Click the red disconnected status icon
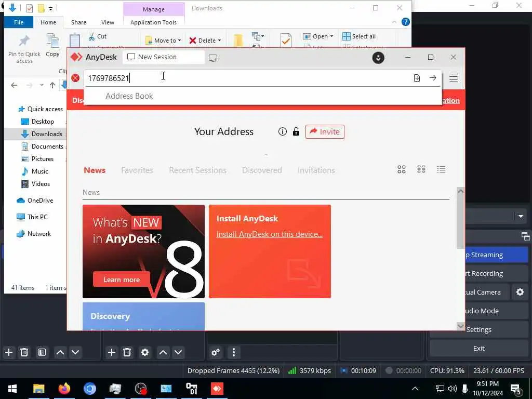The image size is (532, 399). tap(75, 78)
